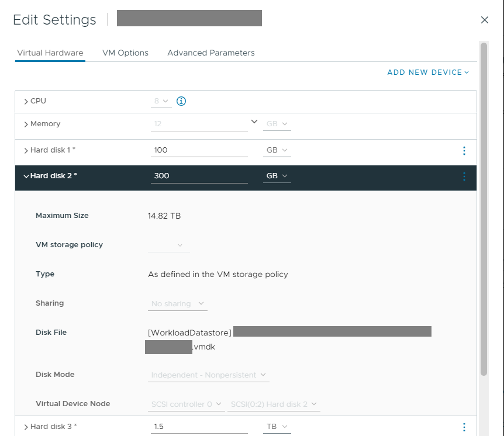Click the Hard disk 2 size field

pyautogui.click(x=199, y=176)
